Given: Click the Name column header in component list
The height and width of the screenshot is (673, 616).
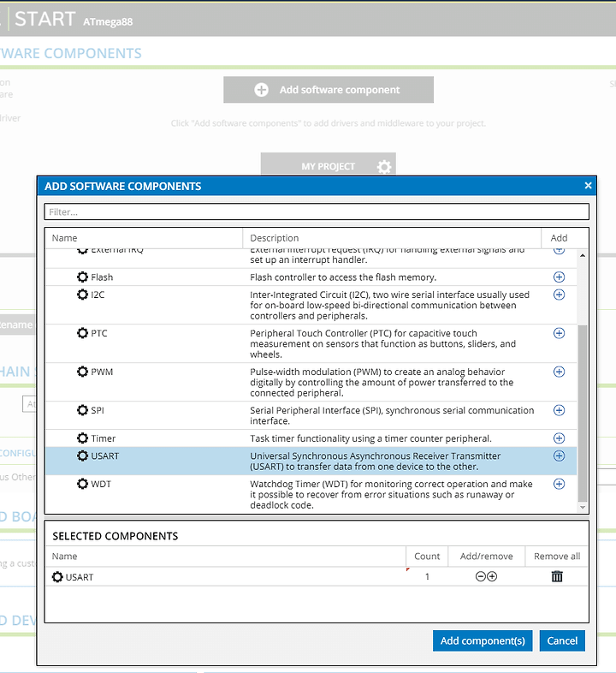Looking at the screenshot, I should [64, 238].
